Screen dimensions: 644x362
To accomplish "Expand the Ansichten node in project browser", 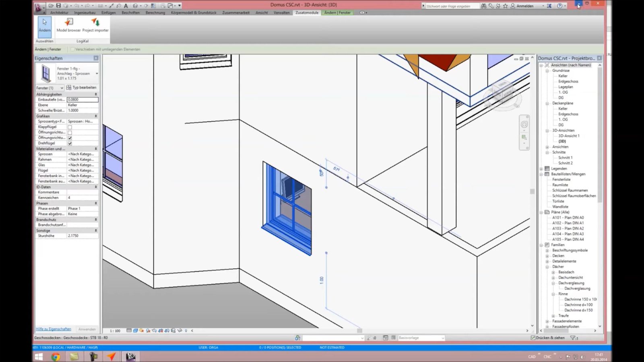I will click(x=547, y=147).
